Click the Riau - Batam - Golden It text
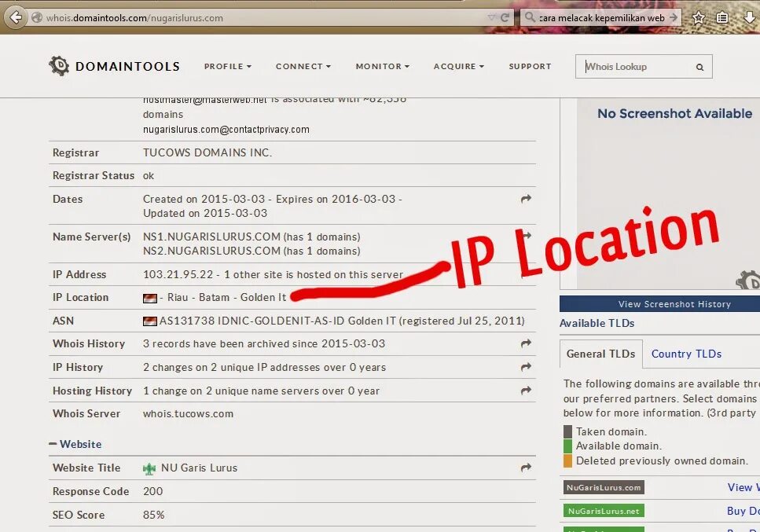 (x=227, y=298)
